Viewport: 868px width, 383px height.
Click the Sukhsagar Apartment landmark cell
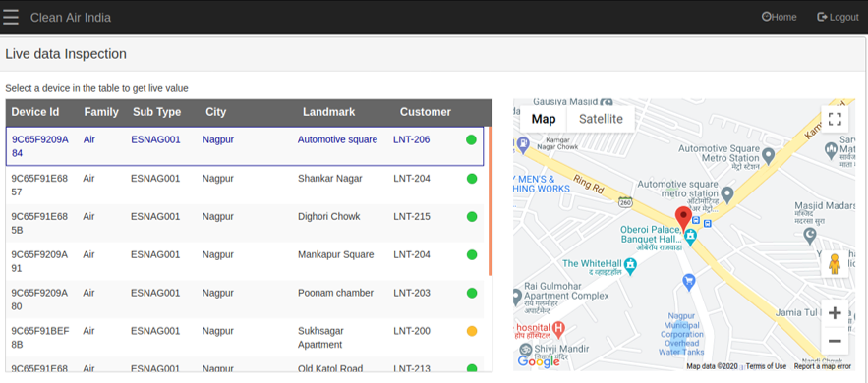pos(320,338)
